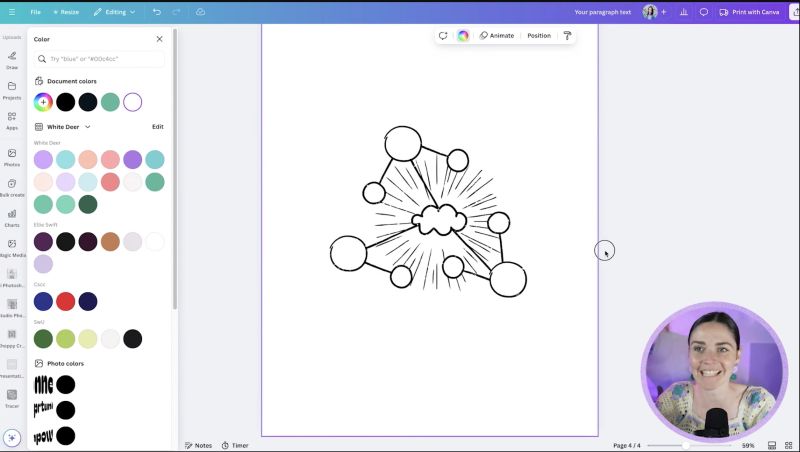This screenshot has width=800, height=452.
Task: Click Print with Canva button
Action: pos(749,12)
